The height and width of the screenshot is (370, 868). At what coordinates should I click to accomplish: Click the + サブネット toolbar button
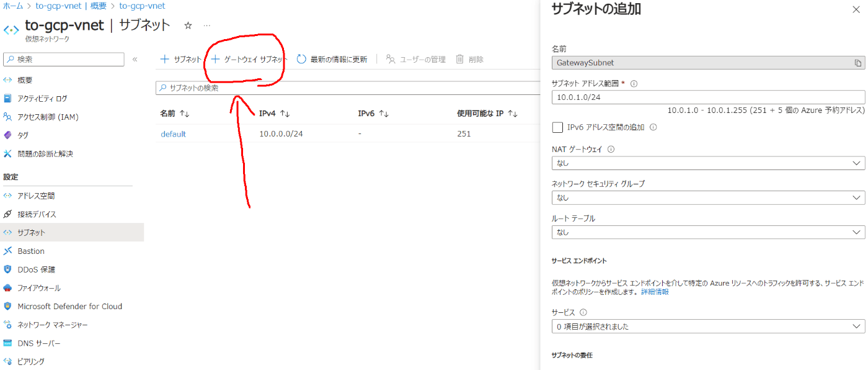pyautogui.click(x=180, y=59)
